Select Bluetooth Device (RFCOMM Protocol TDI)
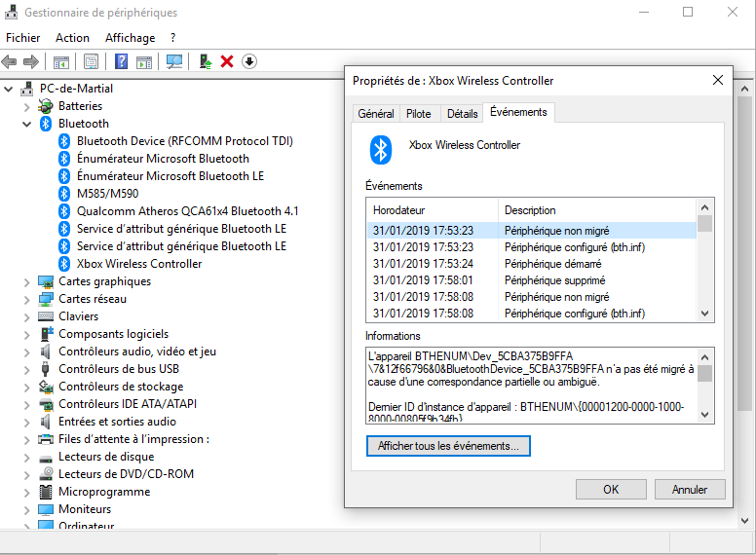The width and height of the screenshot is (756, 555). tap(185, 141)
